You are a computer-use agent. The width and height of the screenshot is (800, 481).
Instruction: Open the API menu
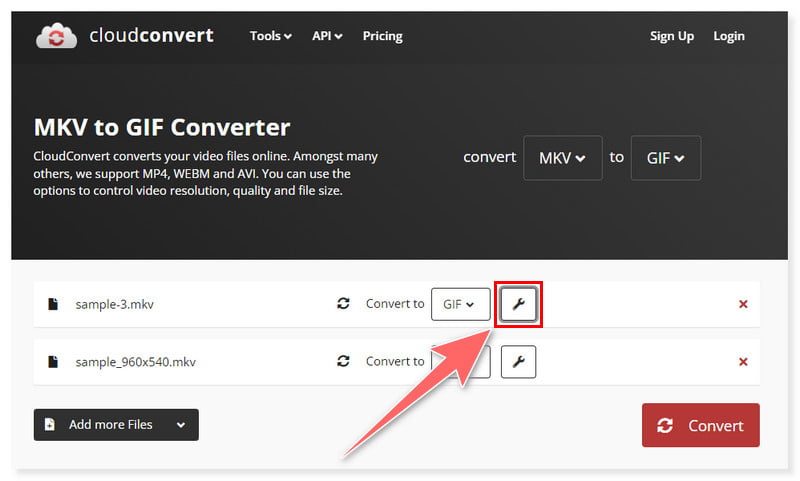point(327,36)
